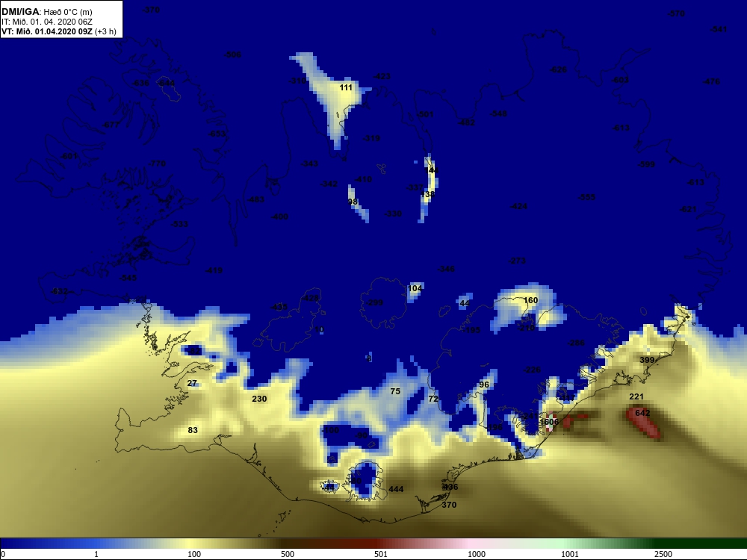The height and width of the screenshot is (560, 747).
Task: Click the 'VT: Mið. 01.04.2020 09Z (+3 h)' line
Action: [x=58, y=31]
